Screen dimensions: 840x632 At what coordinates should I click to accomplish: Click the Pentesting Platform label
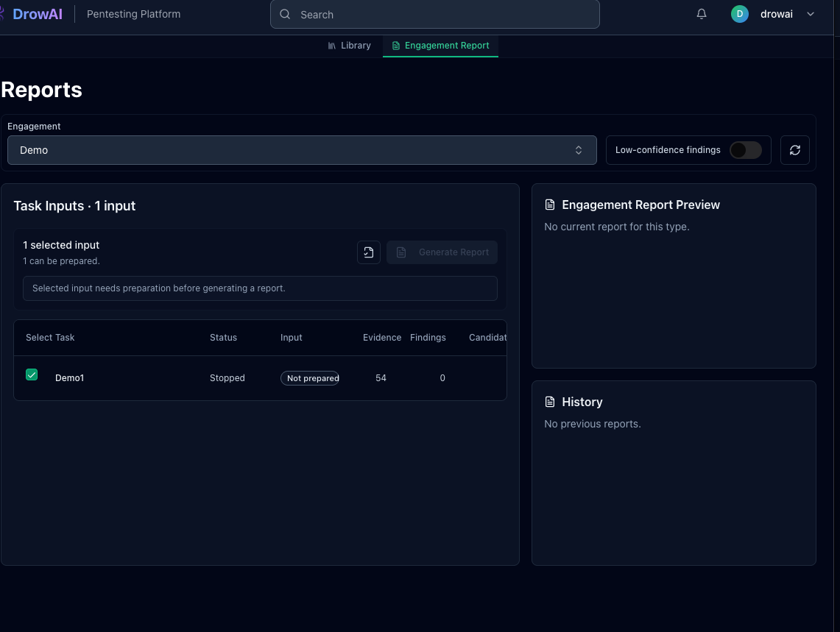pyautogui.click(x=133, y=14)
